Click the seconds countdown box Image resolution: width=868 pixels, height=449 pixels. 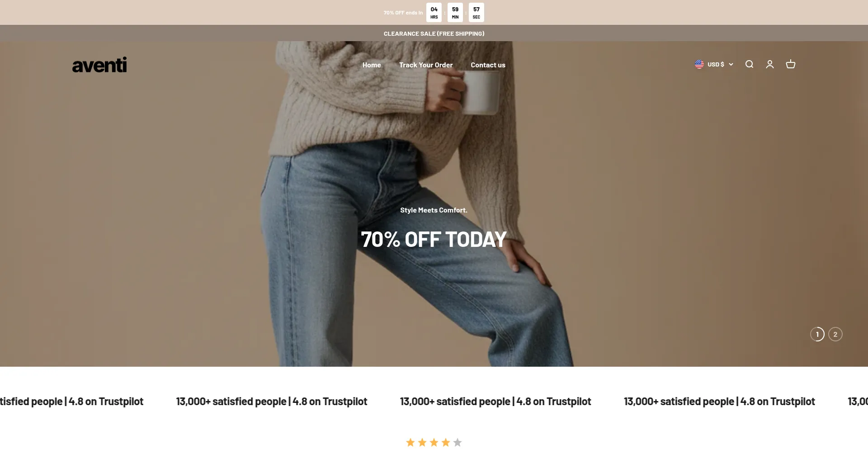(x=476, y=13)
